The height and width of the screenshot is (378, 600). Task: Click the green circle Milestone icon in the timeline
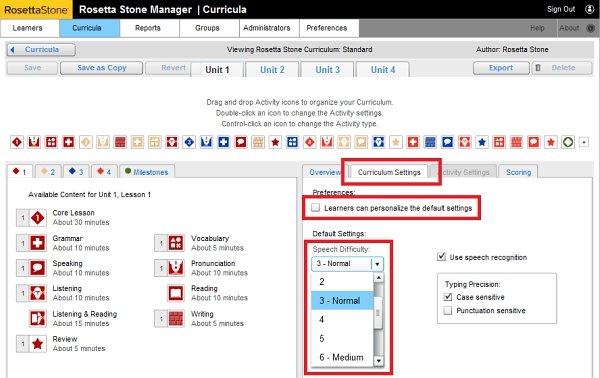tap(568, 142)
